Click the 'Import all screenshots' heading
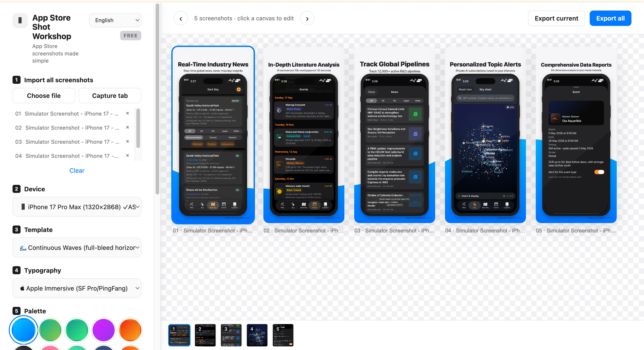The image size is (644, 350). click(x=59, y=80)
